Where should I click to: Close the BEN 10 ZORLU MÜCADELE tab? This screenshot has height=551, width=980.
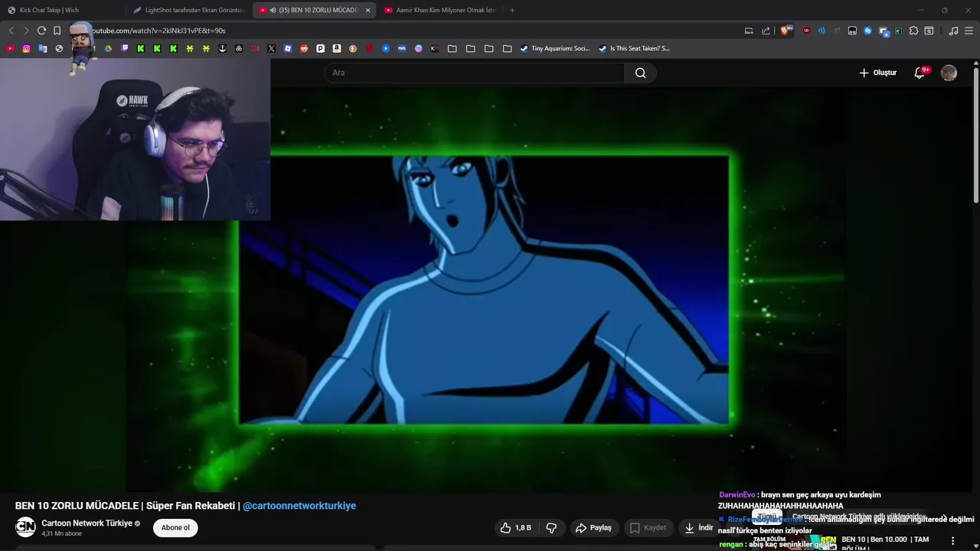(x=367, y=10)
